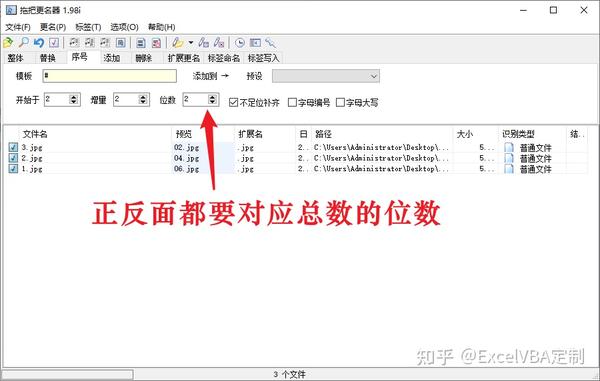Select the file name 3.jpg

[x=32, y=147]
